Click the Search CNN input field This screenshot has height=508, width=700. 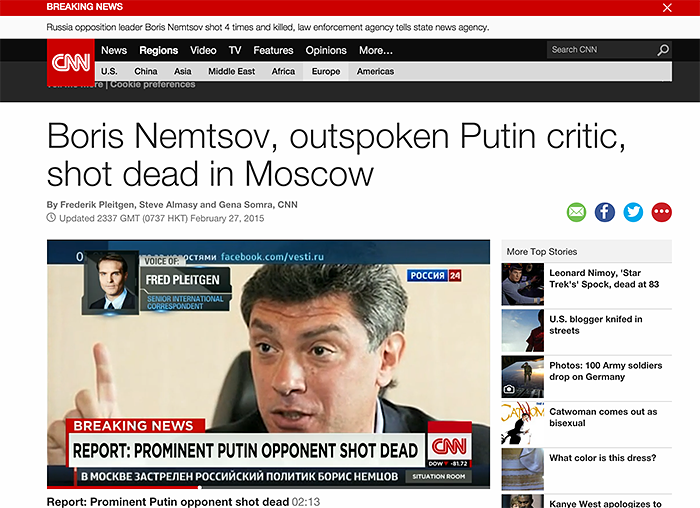[600, 50]
